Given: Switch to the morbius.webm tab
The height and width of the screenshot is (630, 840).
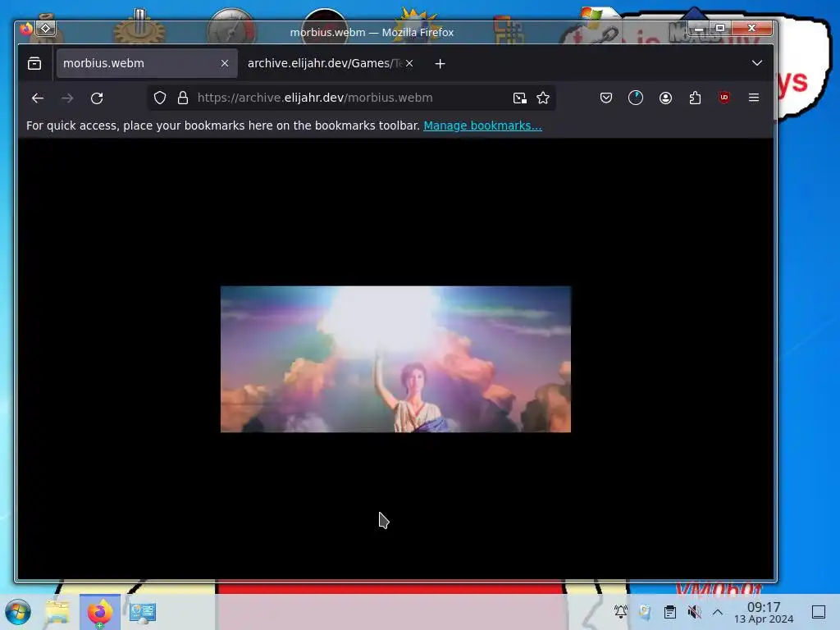Looking at the screenshot, I should pyautogui.click(x=147, y=63).
